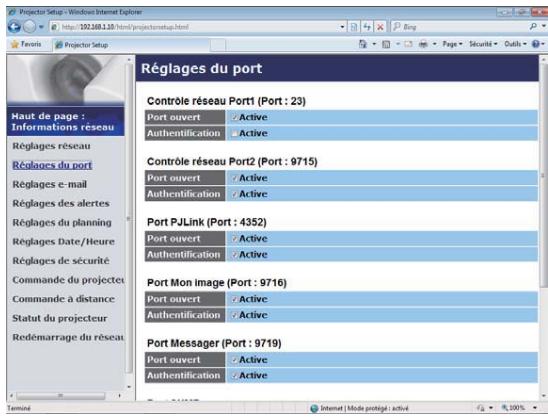
Task: Open Redémarrage du réseau link
Action: coord(68,337)
